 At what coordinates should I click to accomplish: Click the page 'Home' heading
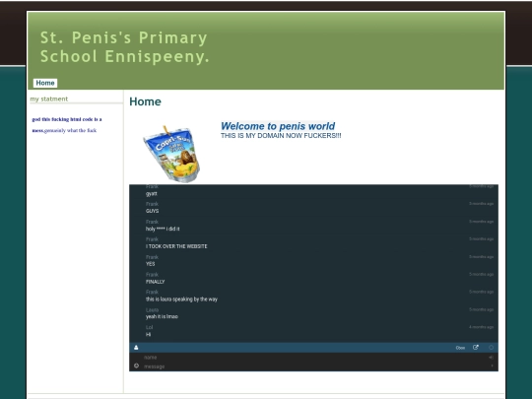tap(145, 101)
